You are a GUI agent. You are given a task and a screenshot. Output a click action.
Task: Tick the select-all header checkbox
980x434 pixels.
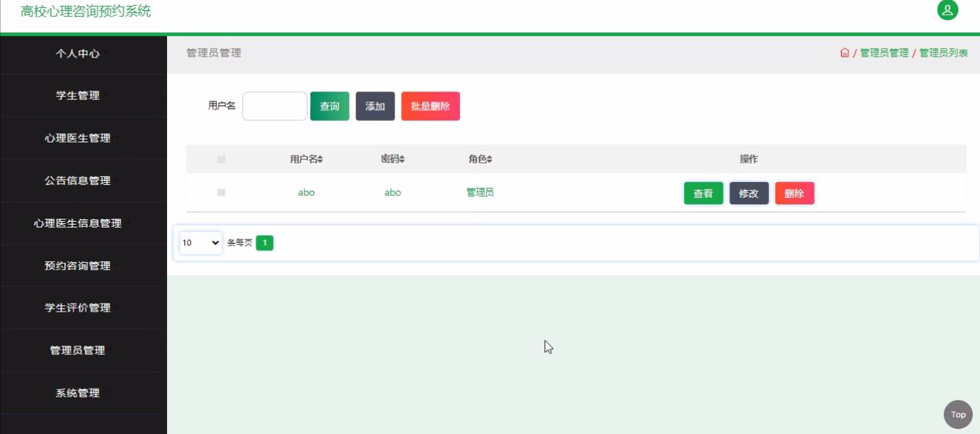(x=221, y=159)
